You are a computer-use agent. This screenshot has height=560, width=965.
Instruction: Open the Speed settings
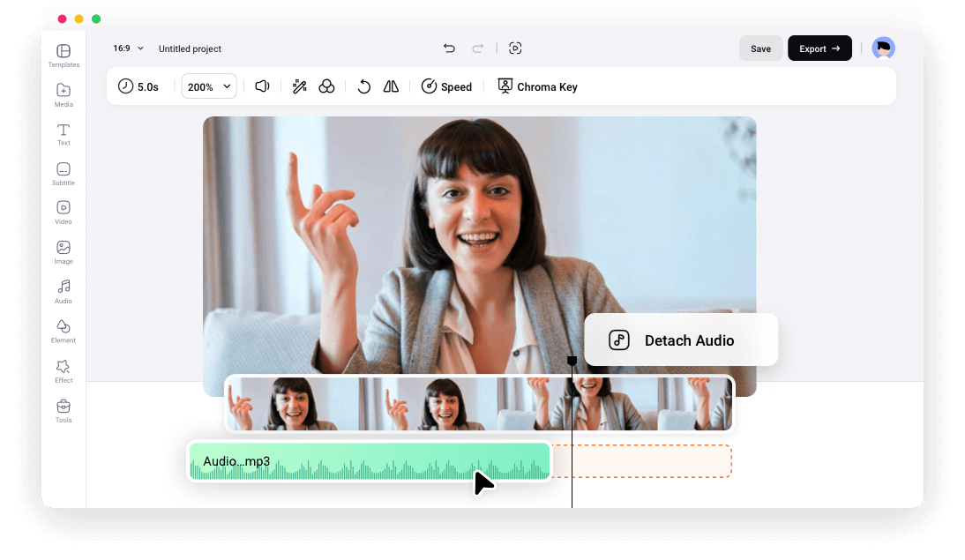click(x=447, y=86)
